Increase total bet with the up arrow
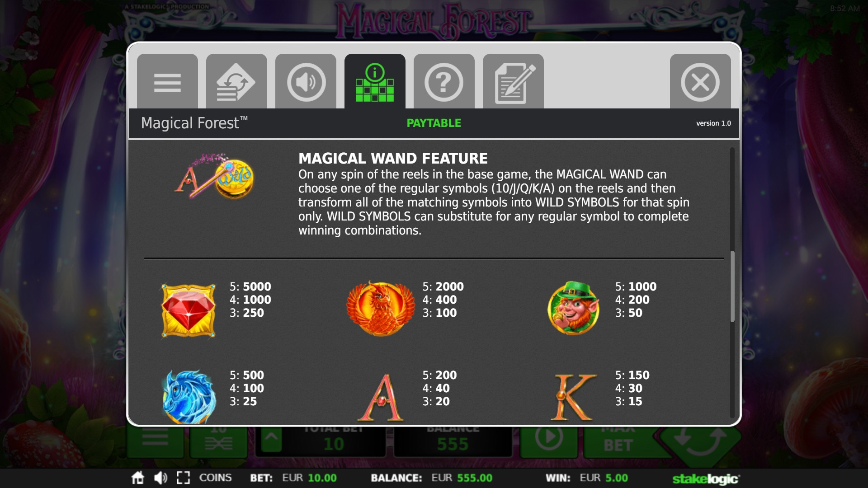This screenshot has width=868, height=488. (x=271, y=438)
